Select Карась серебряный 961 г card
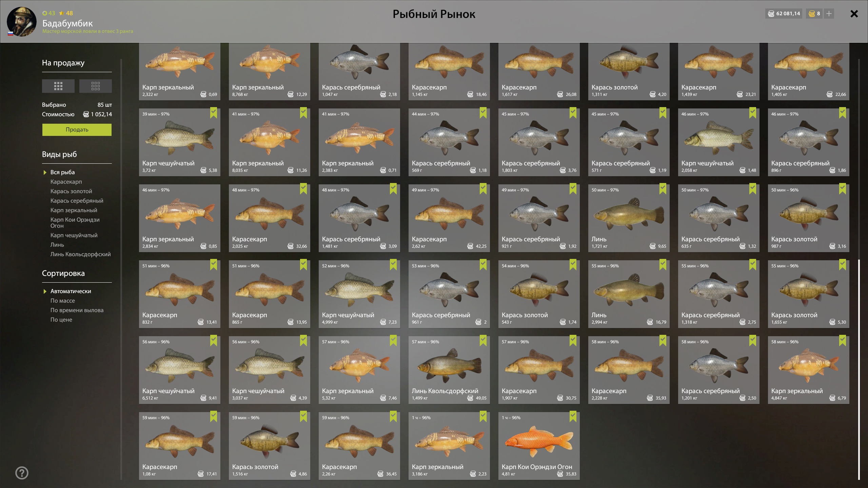 click(x=449, y=294)
